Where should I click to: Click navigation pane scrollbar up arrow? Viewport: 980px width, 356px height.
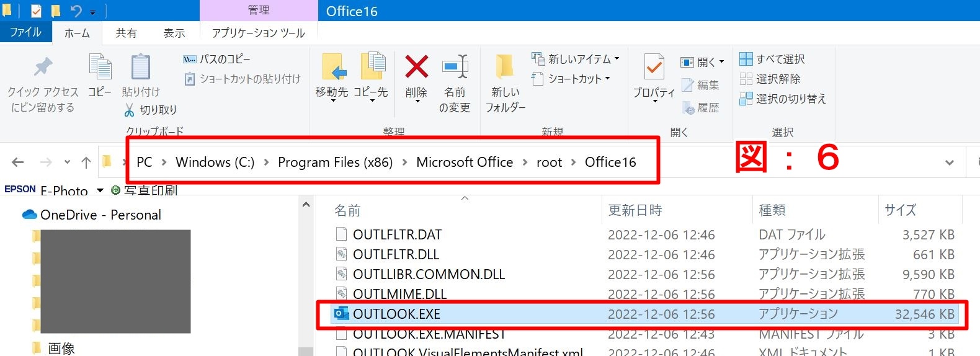coord(306,204)
